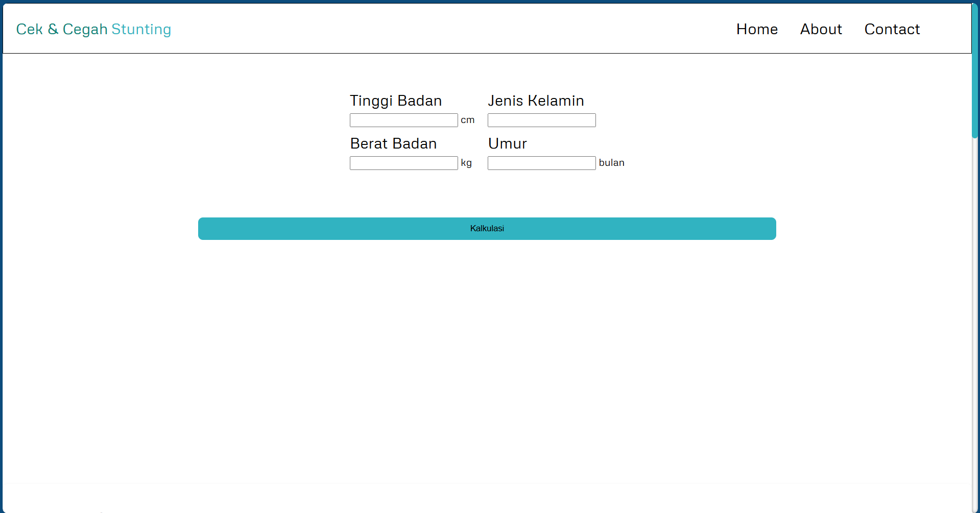Grab the teal vertical scrollbar thumb
This screenshot has height=513, width=980.
click(x=975, y=71)
